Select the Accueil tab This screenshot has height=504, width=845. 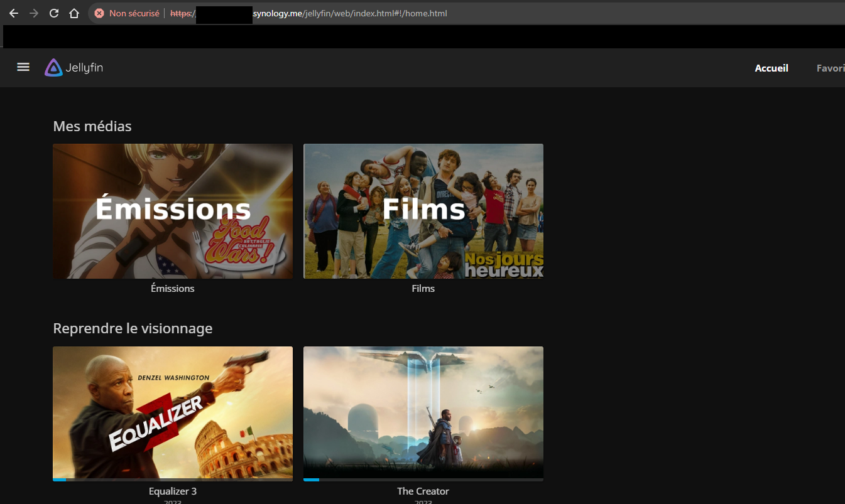pos(771,68)
